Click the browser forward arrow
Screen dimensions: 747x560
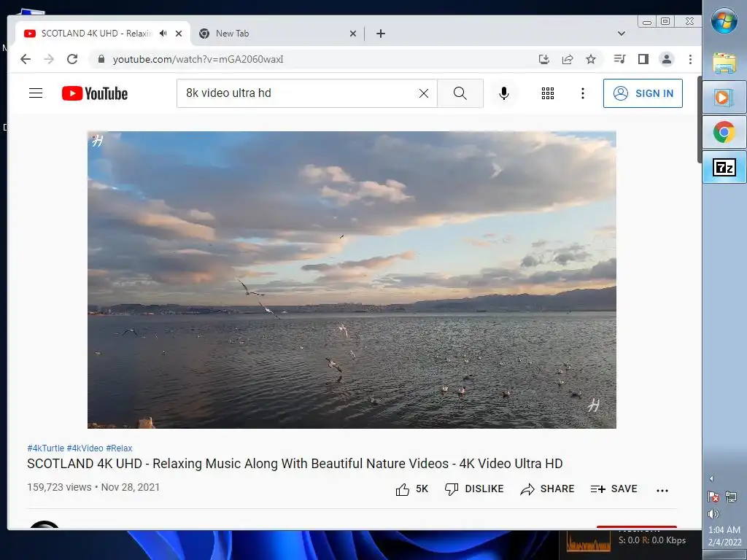point(49,59)
